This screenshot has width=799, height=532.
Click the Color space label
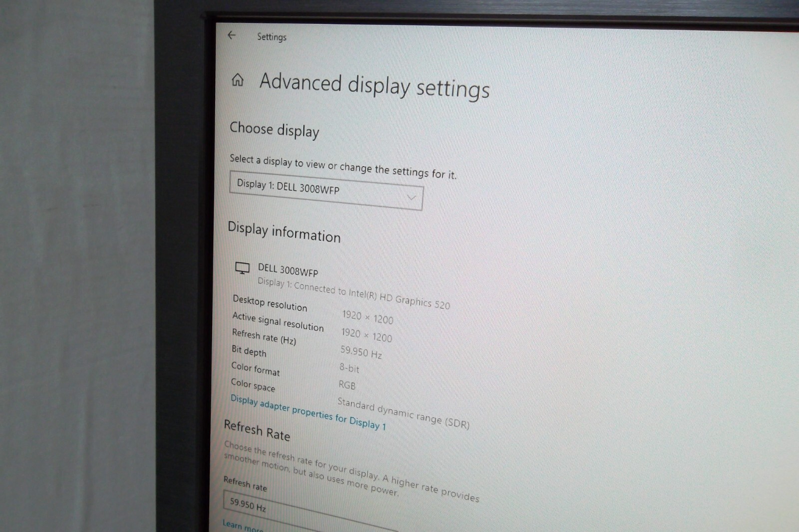coord(253,385)
